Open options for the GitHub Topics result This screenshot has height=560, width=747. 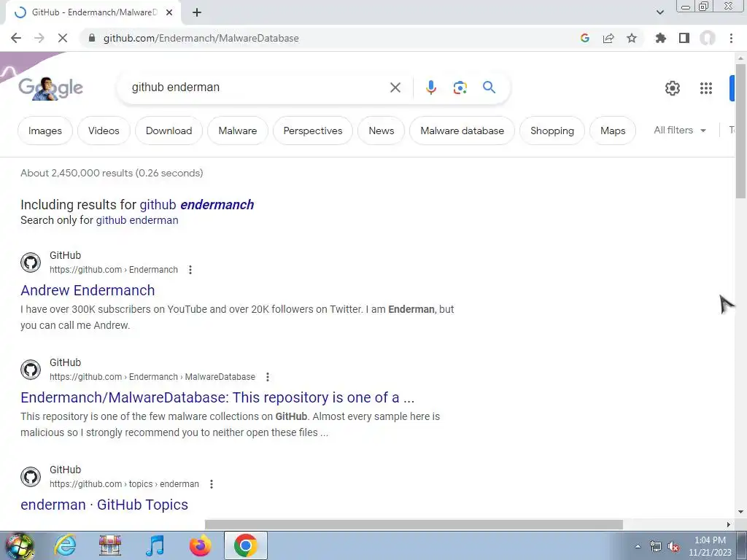click(x=212, y=484)
